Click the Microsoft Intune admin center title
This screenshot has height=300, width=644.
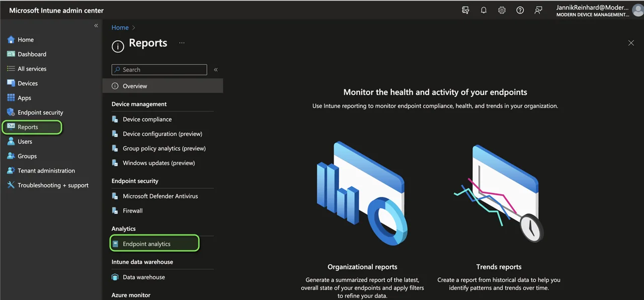[x=56, y=11]
